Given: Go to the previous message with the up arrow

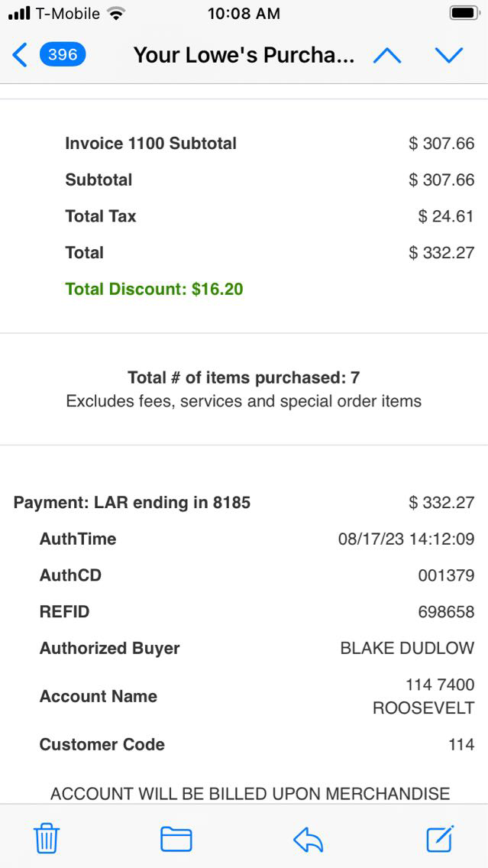Looking at the screenshot, I should (x=387, y=55).
